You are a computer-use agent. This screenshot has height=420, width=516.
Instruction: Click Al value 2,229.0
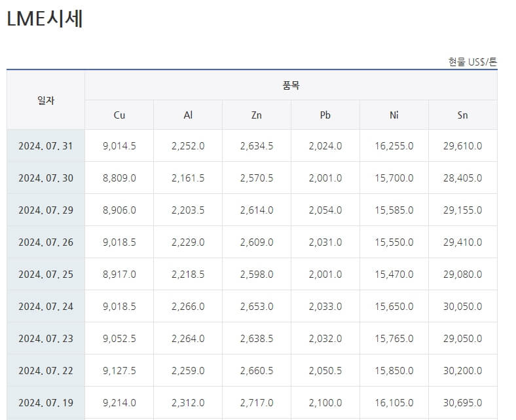pyautogui.click(x=188, y=242)
